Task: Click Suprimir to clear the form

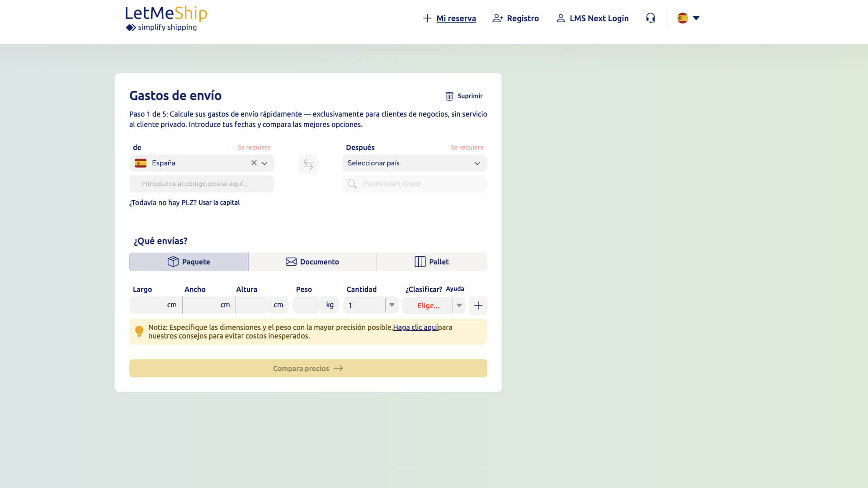Action: click(470, 96)
